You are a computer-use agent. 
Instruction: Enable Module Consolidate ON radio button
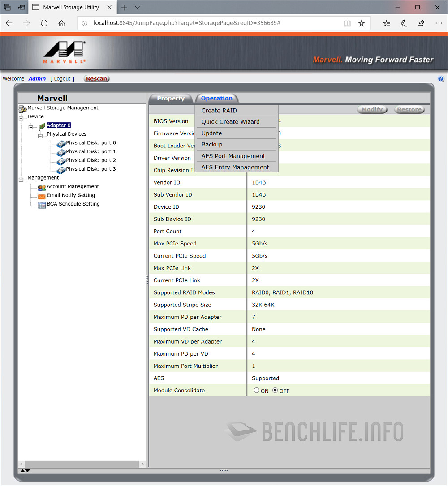tap(257, 391)
